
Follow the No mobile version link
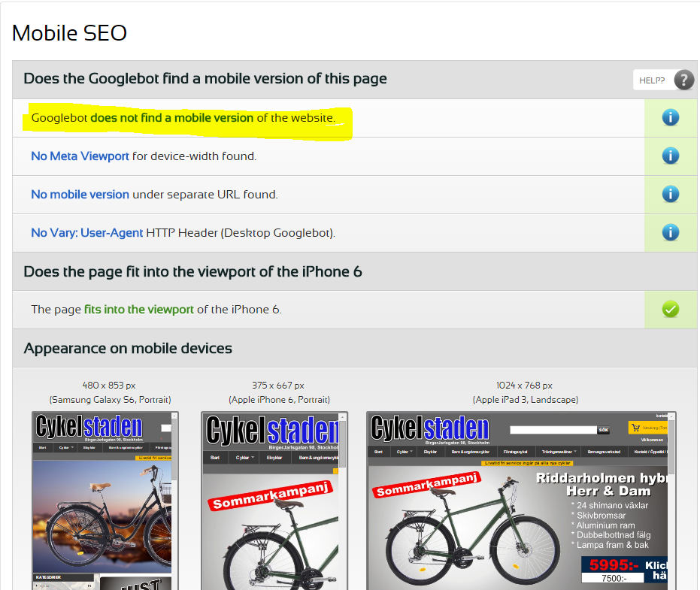coord(80,195)
